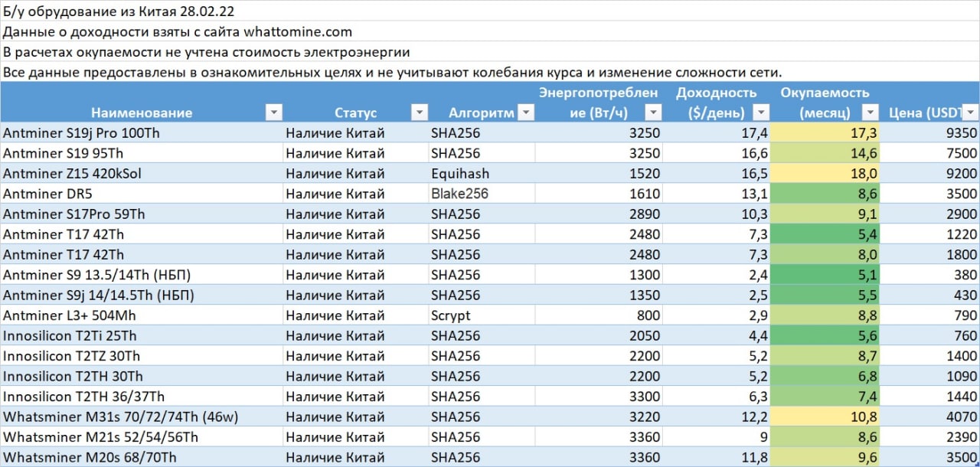Select profit cell 17,4
980x467 pixels.
coord(716,132)
